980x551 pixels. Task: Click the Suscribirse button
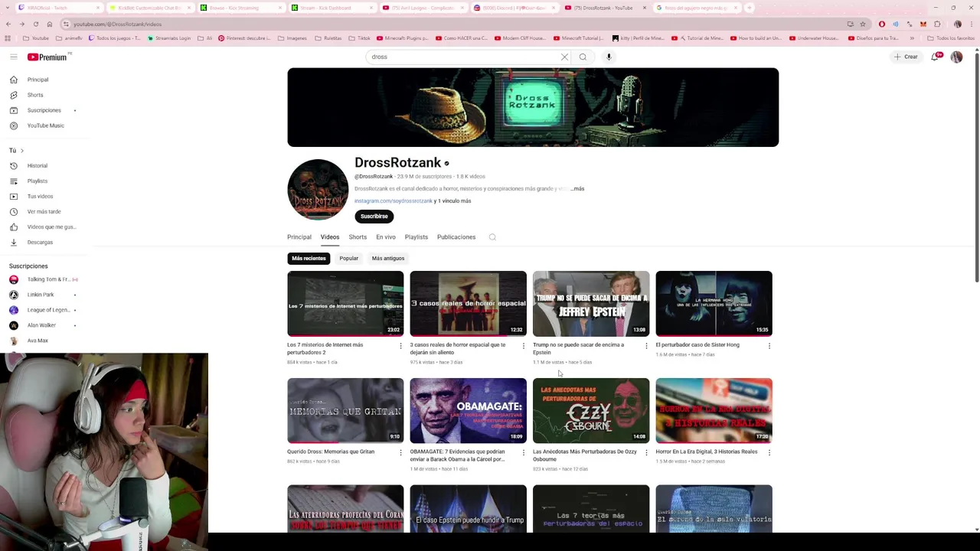point(374,217)
